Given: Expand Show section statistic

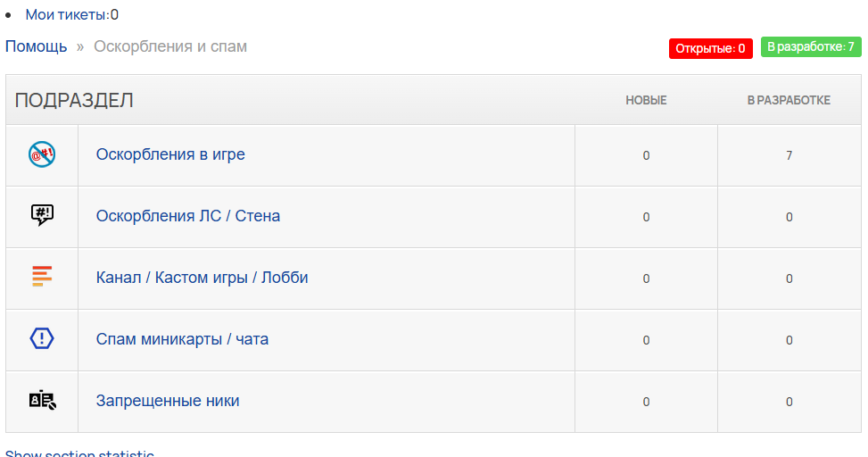Looking at the screenshot, I should [x=79, y=453].
